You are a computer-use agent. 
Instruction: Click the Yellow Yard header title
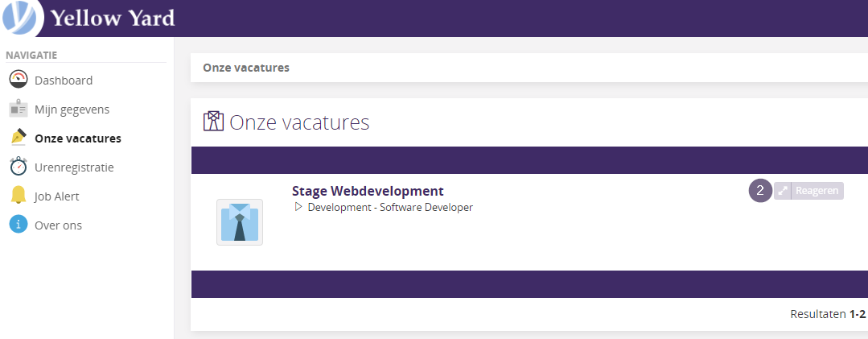click(x=113, y=19)
